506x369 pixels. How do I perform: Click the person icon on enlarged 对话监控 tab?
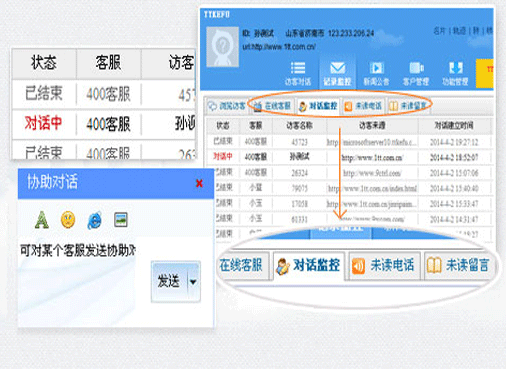pos(283,267)
